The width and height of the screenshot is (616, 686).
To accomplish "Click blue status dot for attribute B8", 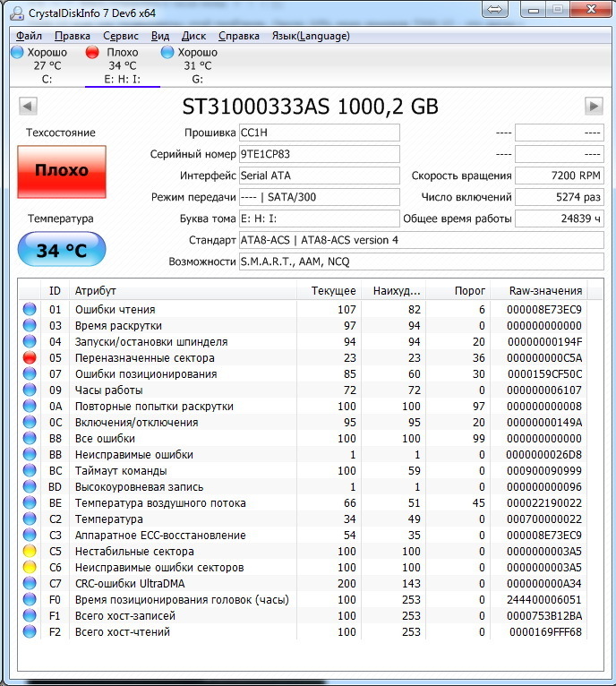I will [30, 438].
